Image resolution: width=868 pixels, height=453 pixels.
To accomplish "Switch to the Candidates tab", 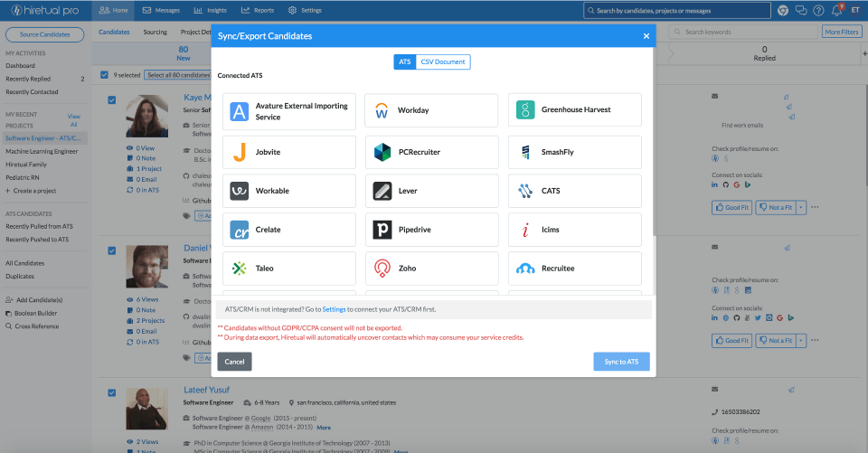I will pos(114,33).
